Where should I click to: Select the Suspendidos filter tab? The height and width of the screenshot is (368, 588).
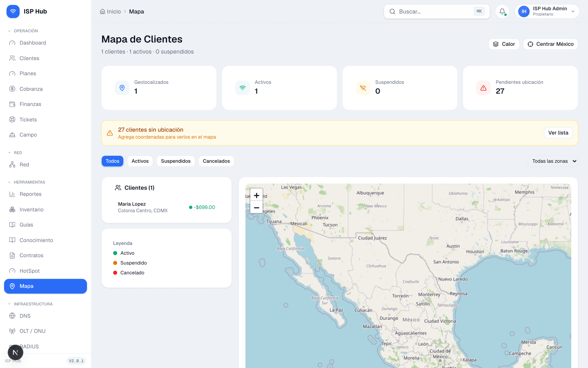pyautogui.click(x=176, y=161)
